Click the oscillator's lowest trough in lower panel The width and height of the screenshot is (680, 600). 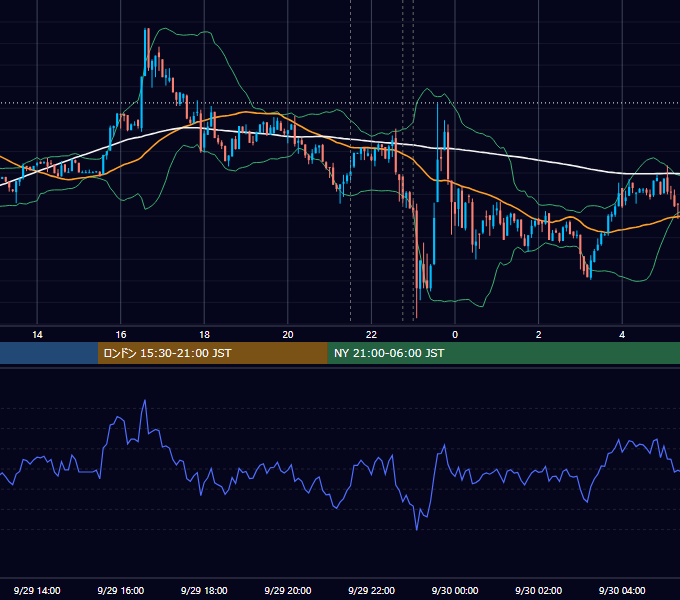[x=417, y=529]
